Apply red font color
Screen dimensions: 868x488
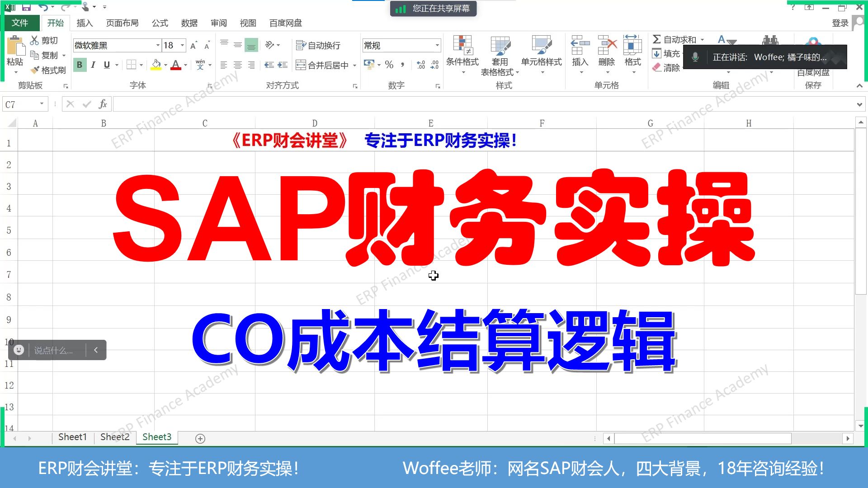pyautogui.click(x=176, y=65)
